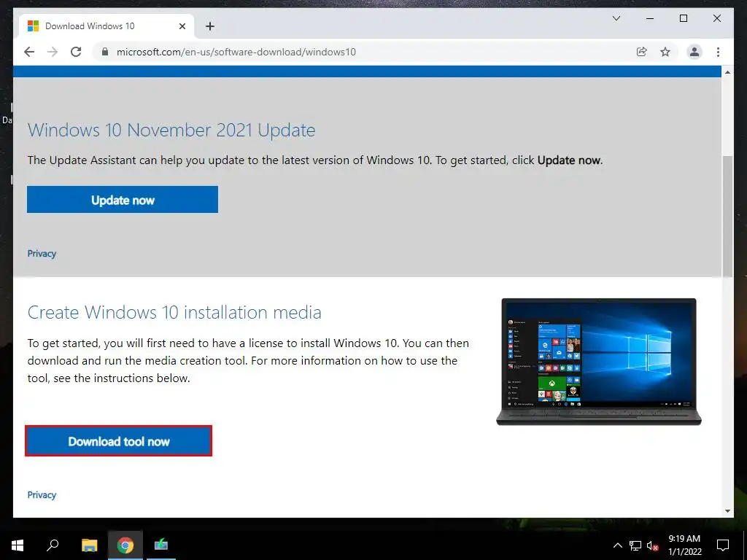Close the Download Windows 10 tab
Screen dimensions: 747x560
click(x=182, y=26)
